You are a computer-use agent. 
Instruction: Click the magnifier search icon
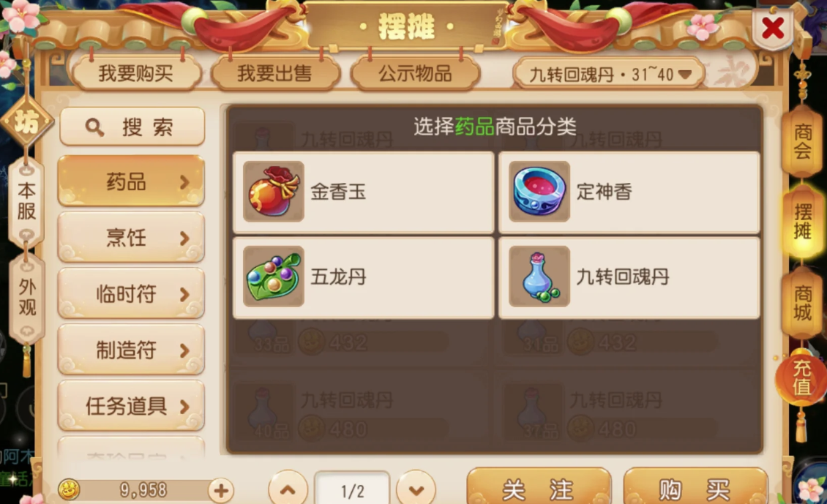94,127
